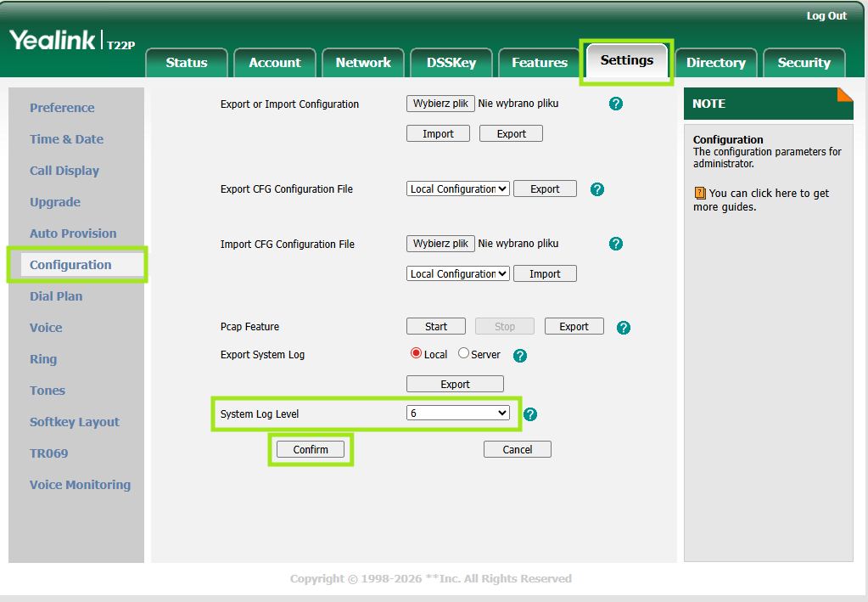
Task: Open Import CFG Local Configuration dropdown
Action: pos(458,273)
